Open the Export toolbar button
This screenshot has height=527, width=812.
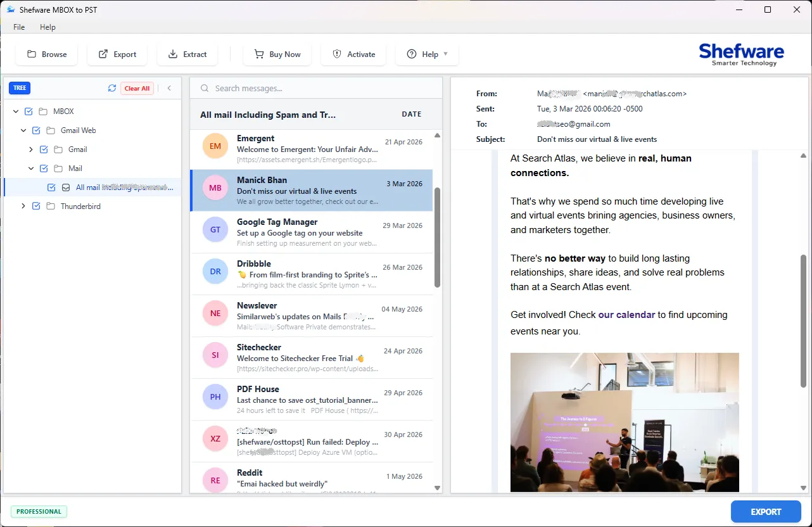(117, 54)
